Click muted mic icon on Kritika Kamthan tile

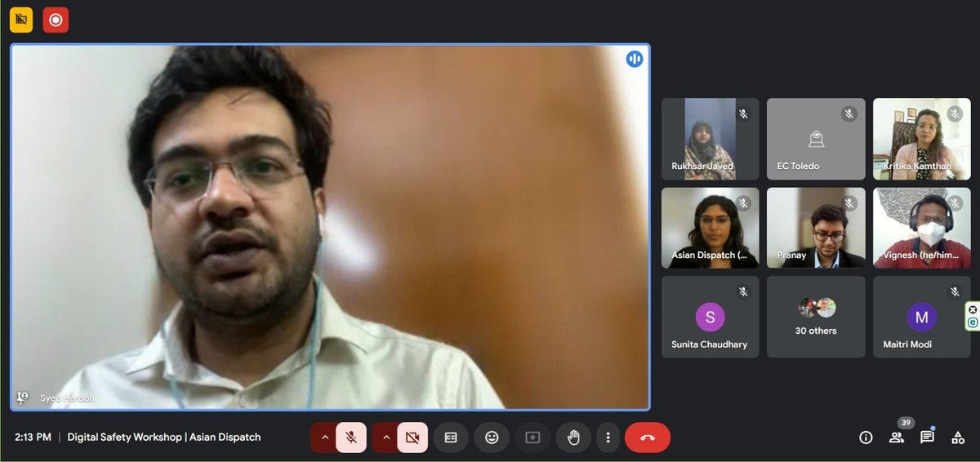955,114
